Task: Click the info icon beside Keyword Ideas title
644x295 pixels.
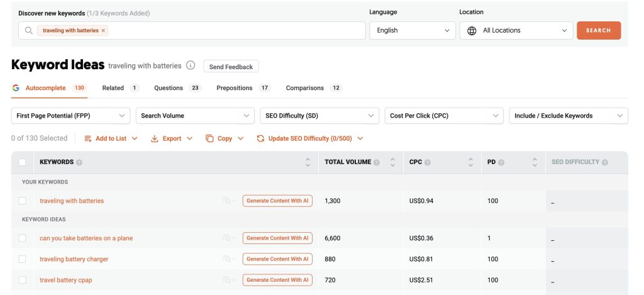Action: pyautogui.click(x=191, y=66)
